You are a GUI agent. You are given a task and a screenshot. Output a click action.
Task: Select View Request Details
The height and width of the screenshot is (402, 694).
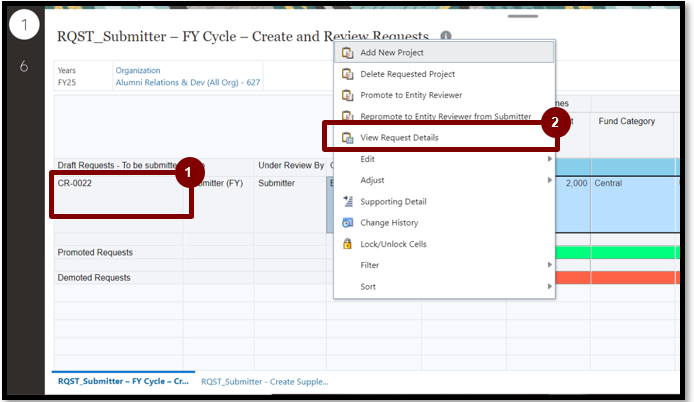(x=444, y=138)
